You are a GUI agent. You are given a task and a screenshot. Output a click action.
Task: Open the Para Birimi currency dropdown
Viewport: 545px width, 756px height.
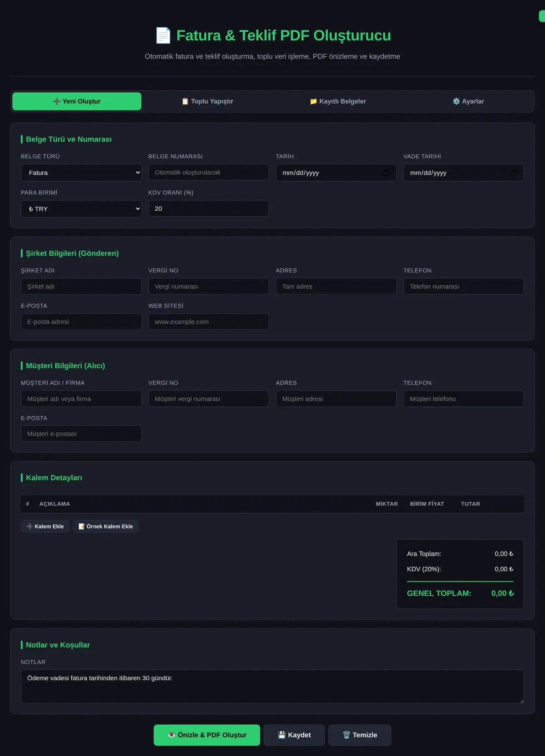point(81,209)
